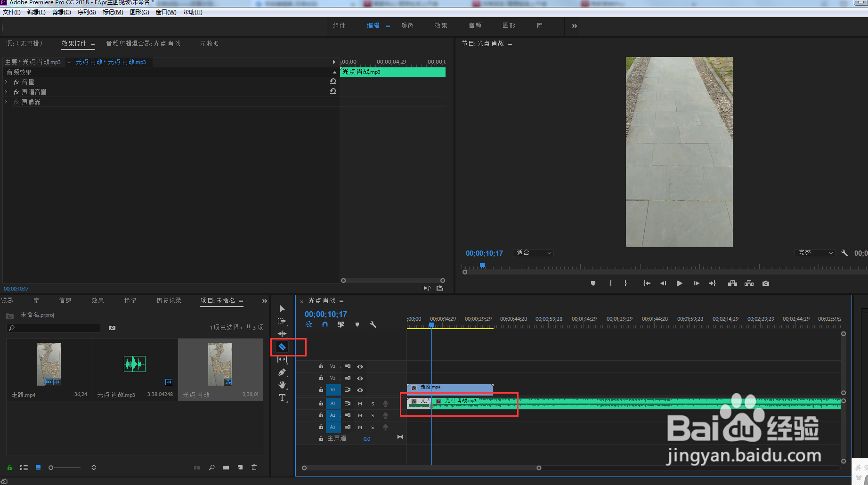Viewport: 868px width, 485px height.
Task: Toggle lock on track A3
Action: pos(321,427)
